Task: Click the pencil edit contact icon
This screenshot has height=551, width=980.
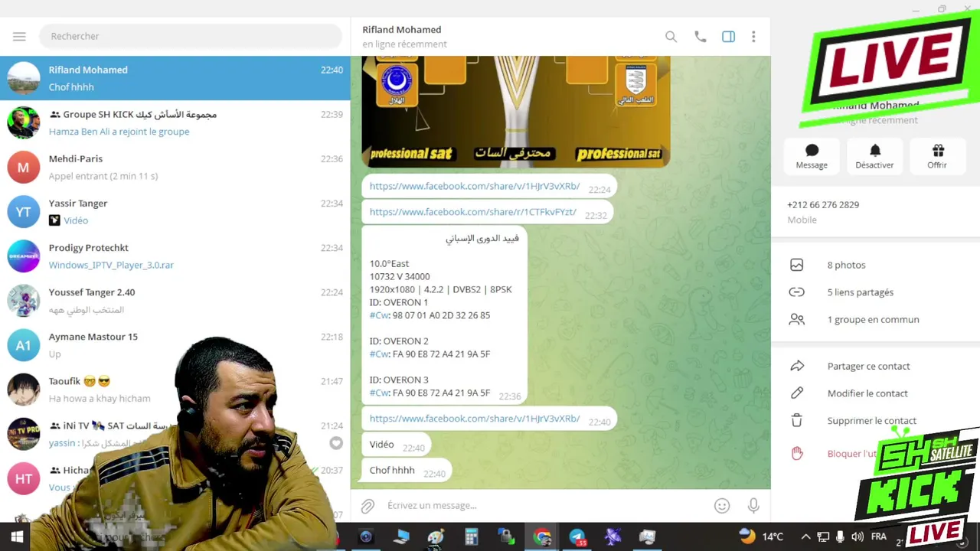Action: (797, 393)
